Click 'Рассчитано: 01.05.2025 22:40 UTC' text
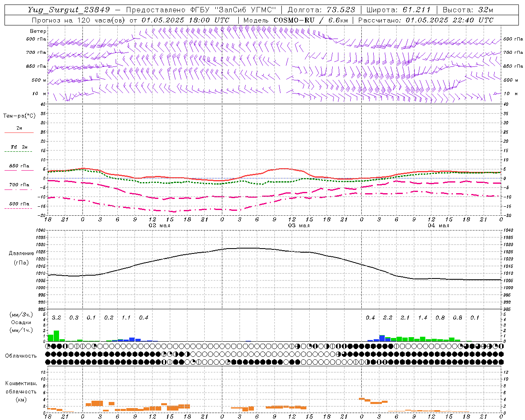 [x=426, y=20]
